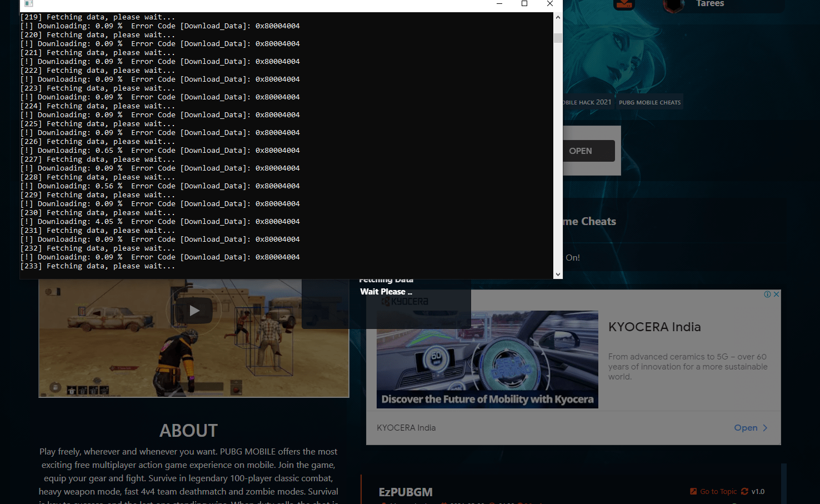Play the PUBG gameplay video
Viewport: 820px width, 504px height.
click(194, 311)
